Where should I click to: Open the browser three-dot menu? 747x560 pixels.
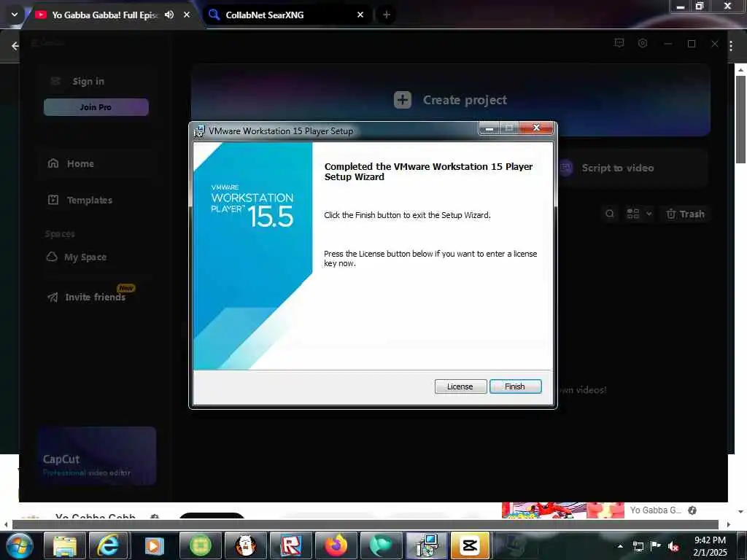click(x=731, y=46)
